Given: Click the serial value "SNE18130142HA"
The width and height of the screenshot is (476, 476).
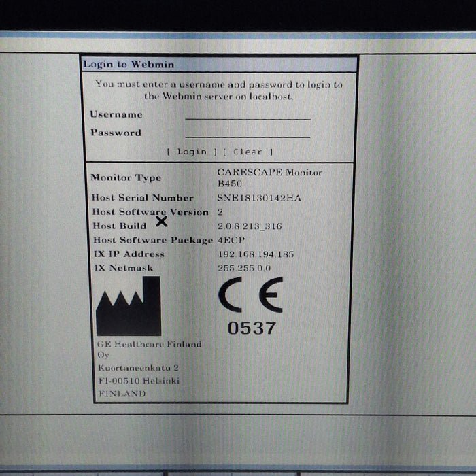Looking at the screenshot, I should point(259,199).
